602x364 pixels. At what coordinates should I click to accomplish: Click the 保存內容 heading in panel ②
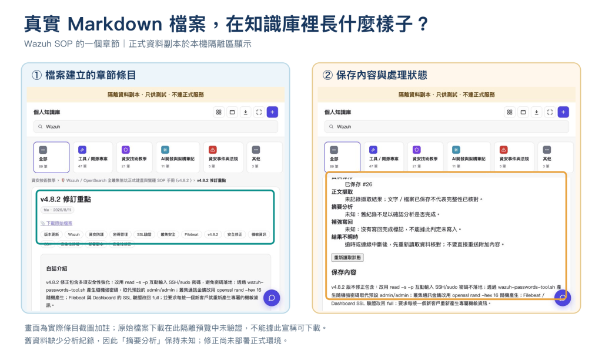coord(344,272)
